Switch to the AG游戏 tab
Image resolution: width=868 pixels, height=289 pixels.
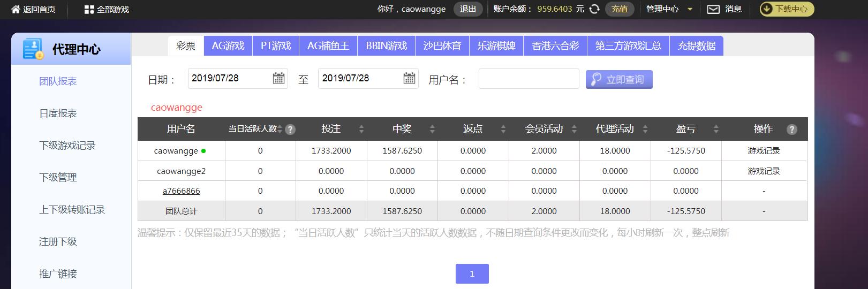[228, 46]
